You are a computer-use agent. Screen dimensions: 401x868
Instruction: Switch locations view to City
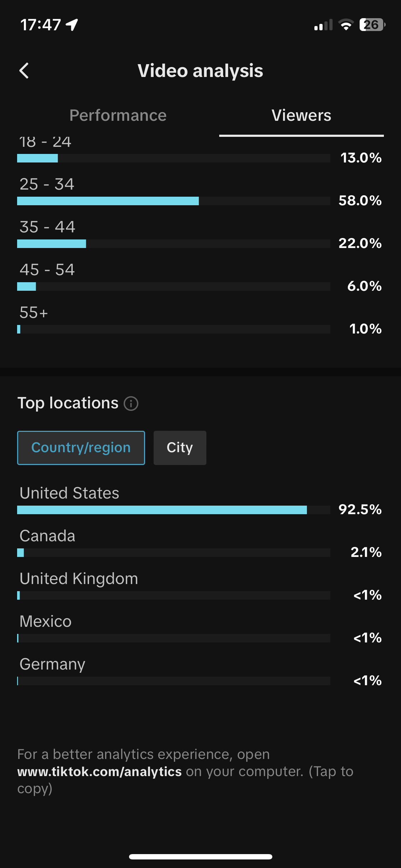(180, 448)
